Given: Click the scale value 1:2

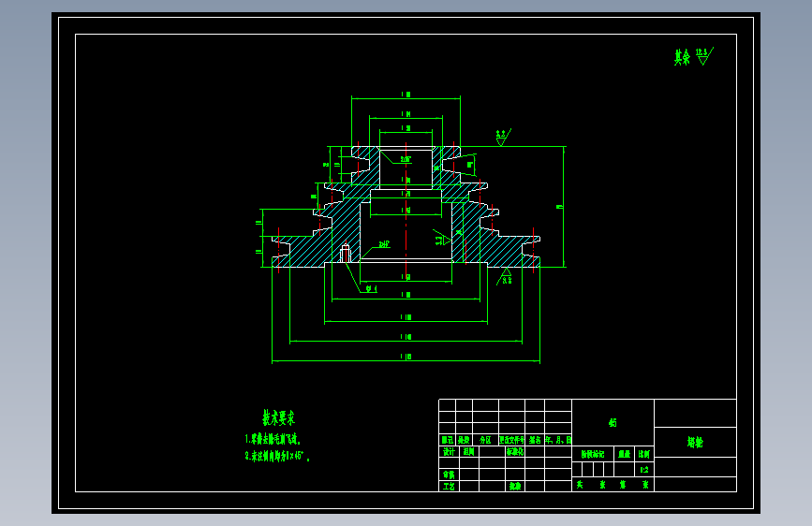Looking at the screenshot, I should click(x=644, y=470).
